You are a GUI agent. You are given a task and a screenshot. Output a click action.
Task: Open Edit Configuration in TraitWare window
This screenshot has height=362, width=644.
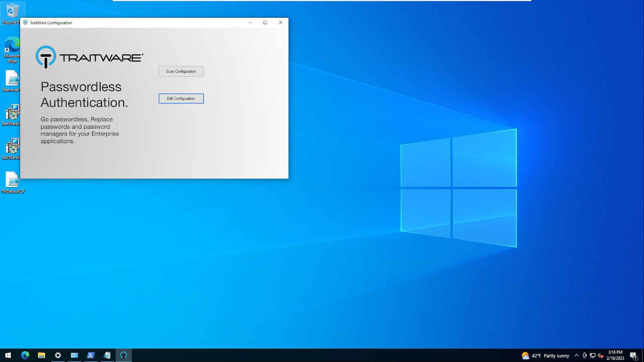181,99
